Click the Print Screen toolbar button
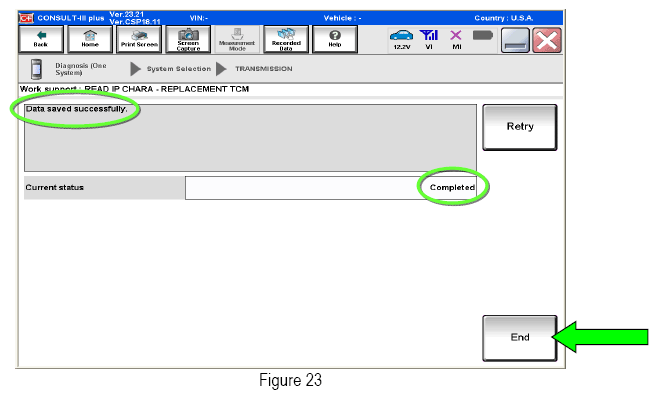 pyautogui.click(x=139, y=39)
